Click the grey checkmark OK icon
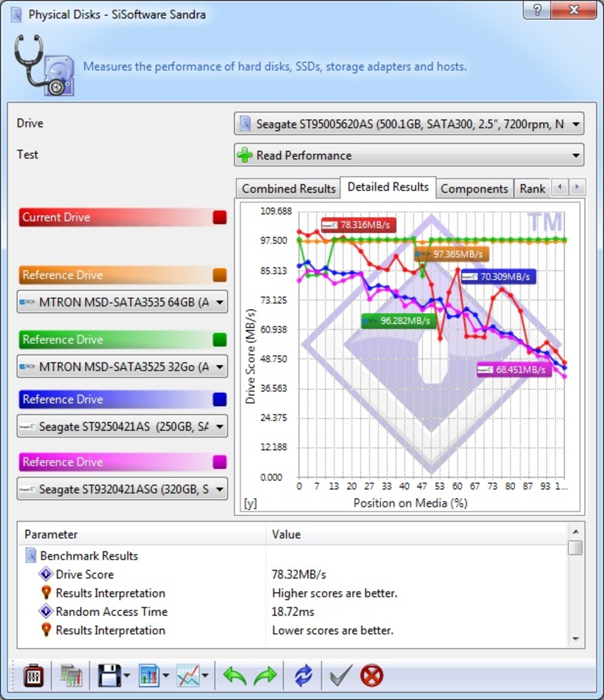 click(x=341, y=675)
